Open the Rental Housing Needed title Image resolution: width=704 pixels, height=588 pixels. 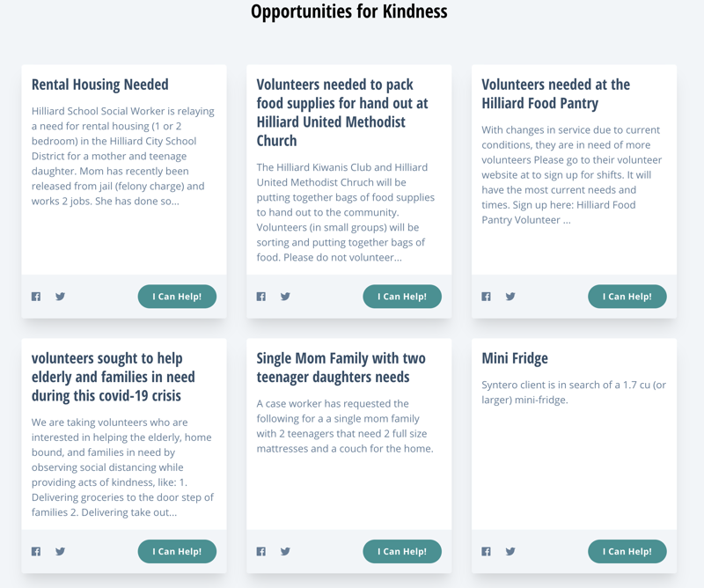(100, 85)
